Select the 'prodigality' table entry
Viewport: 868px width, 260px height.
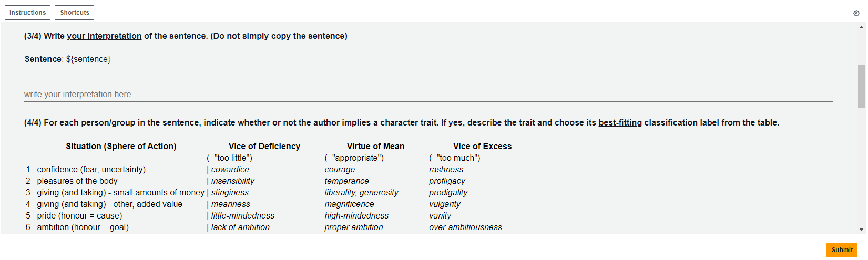click(448, 192)
